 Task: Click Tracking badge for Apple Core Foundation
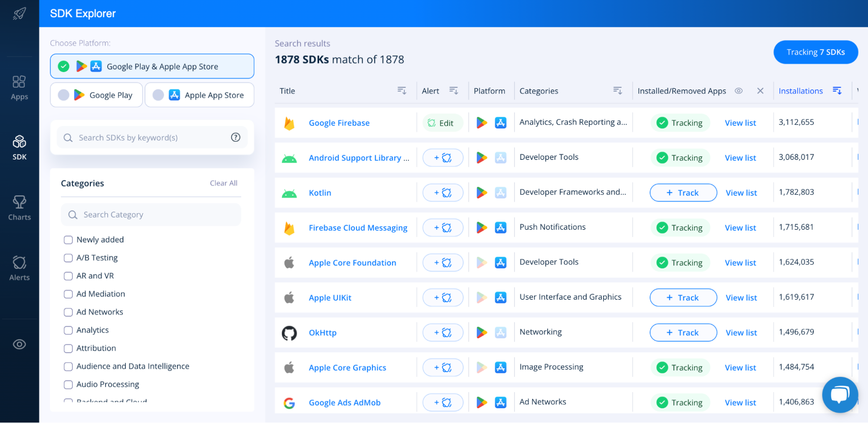pyautogui.click(x=680, y=262)
